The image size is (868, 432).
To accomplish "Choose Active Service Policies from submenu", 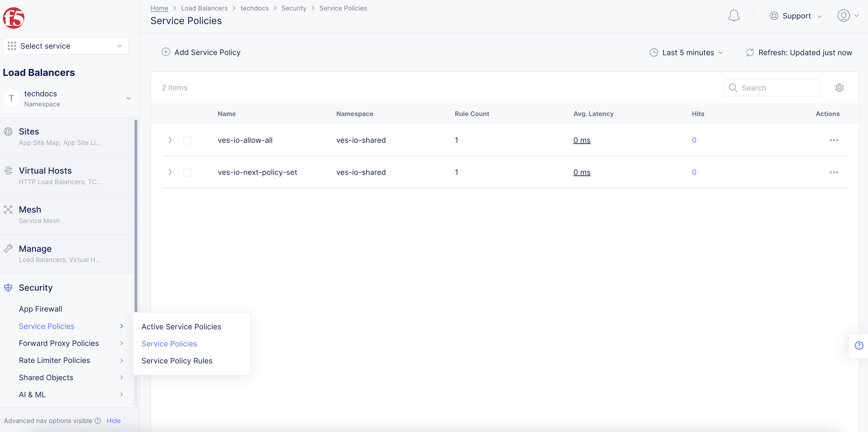I will [181, 326].
